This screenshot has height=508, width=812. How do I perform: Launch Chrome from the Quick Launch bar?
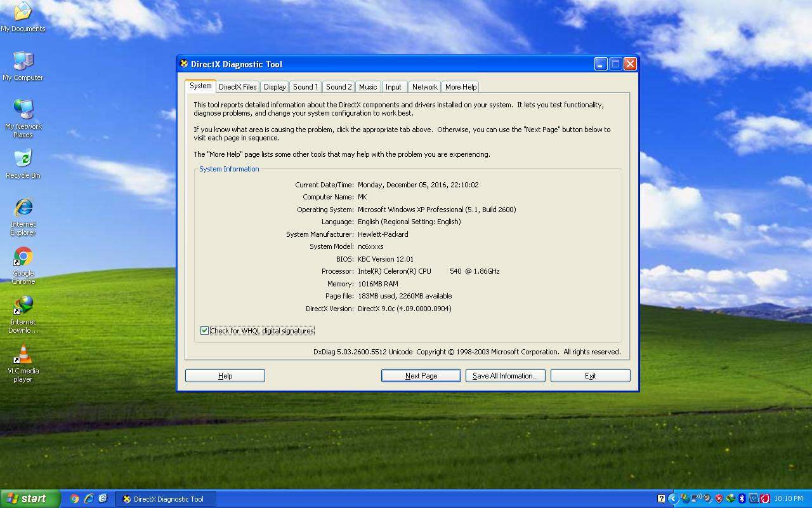[x=74, y=498]
